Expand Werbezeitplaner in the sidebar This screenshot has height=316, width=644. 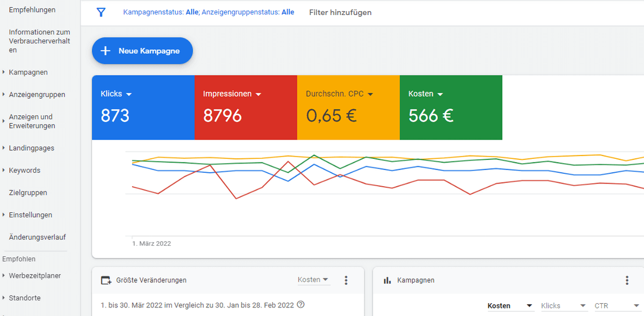(4, 276)
